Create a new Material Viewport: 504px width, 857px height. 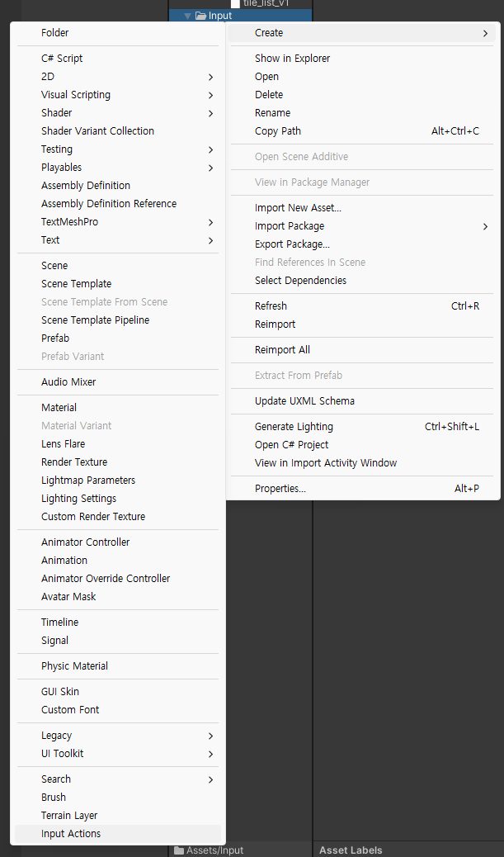118,407
